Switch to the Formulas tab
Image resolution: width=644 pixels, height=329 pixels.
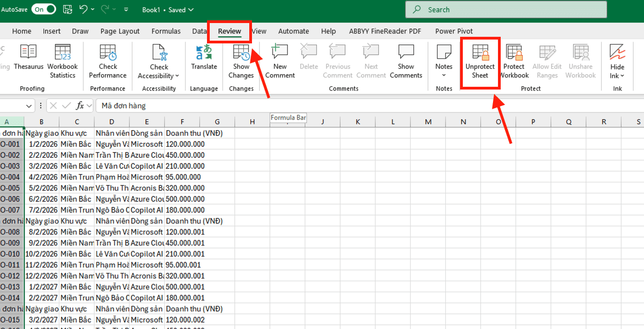(166, 31)
